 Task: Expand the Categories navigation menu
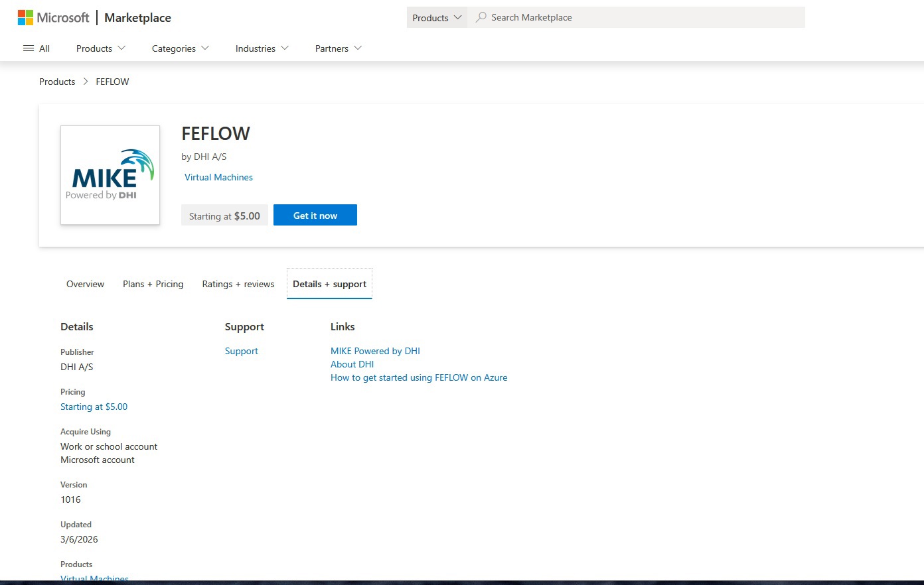[181, 48]
